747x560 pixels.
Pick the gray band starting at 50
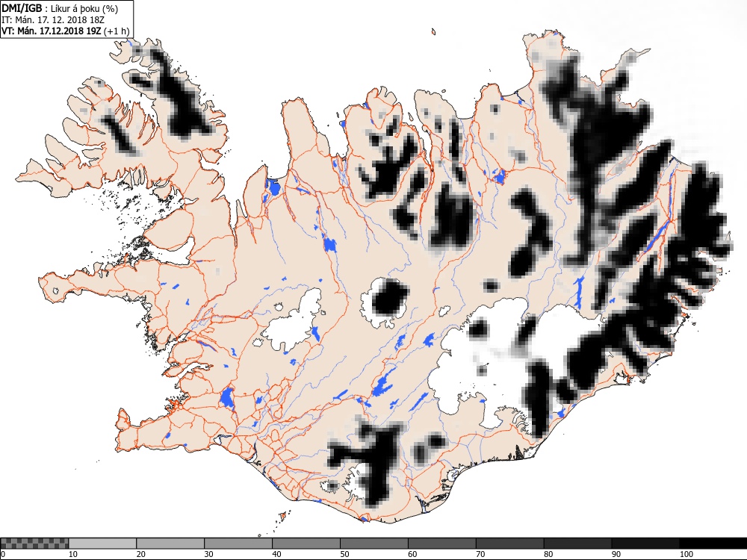pos(374,544)
